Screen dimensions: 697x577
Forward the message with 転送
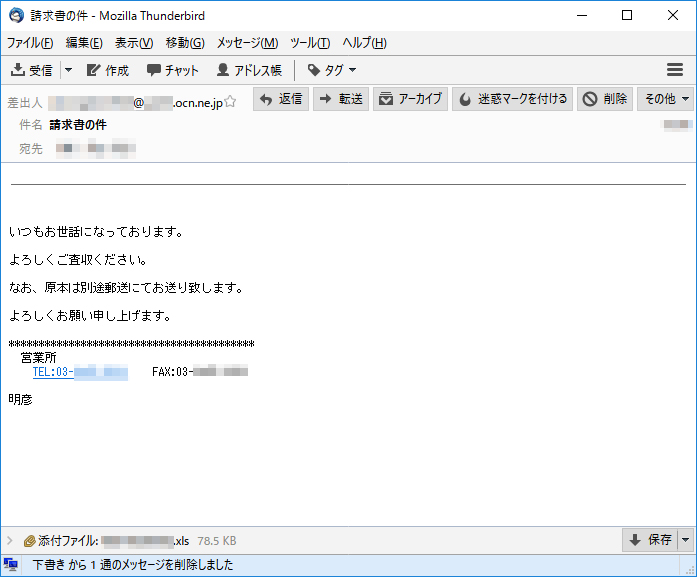point(341,99)
